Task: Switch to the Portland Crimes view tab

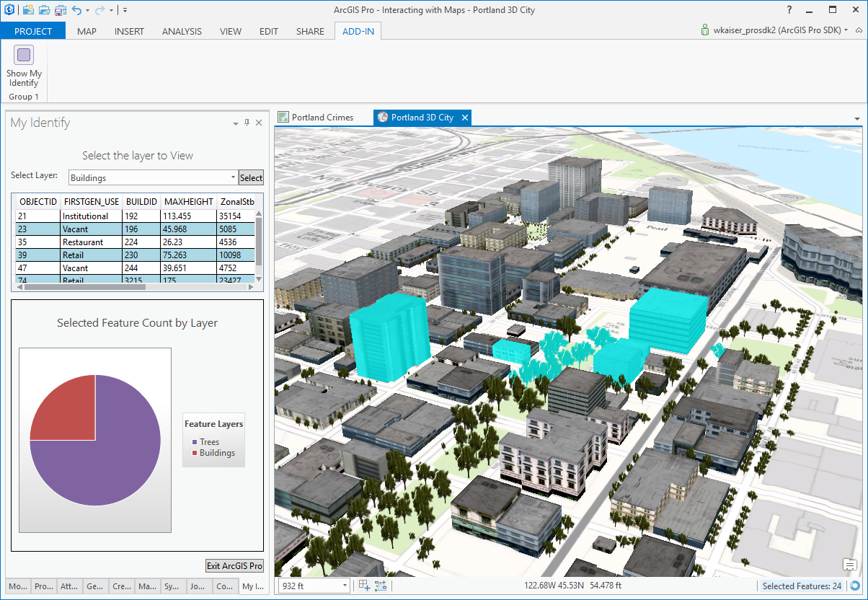Action: click(x=322, y=117)
